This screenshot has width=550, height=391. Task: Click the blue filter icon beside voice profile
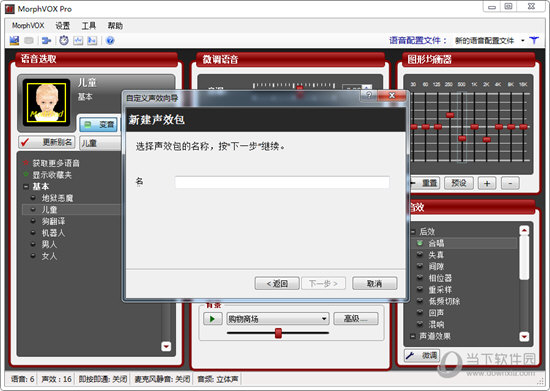pos(534,40)
